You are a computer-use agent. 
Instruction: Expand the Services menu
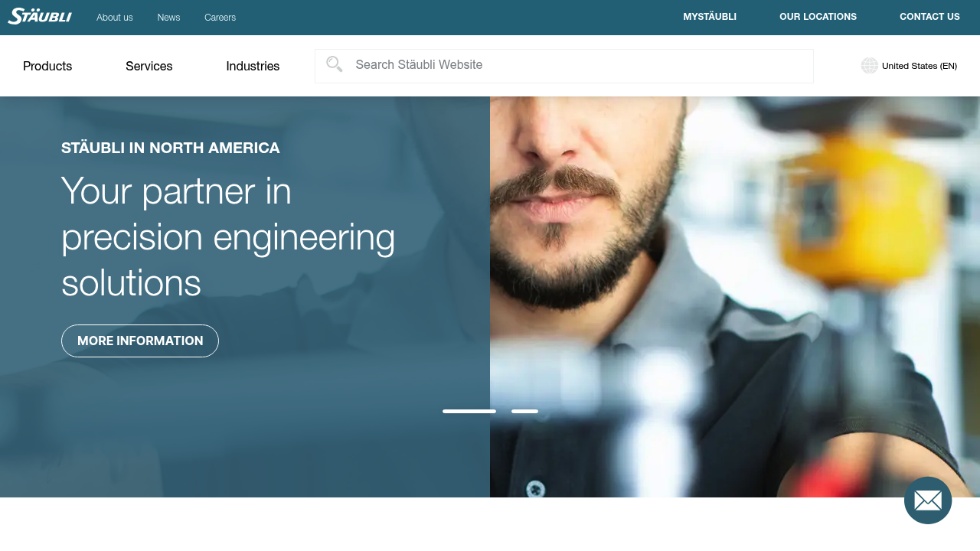(149, 66)
